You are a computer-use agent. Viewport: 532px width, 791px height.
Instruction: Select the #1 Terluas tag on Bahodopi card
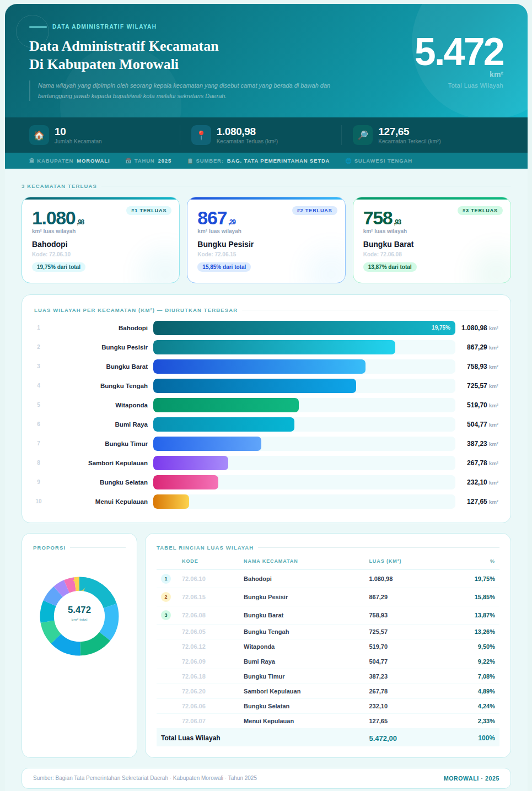[149, 211]
